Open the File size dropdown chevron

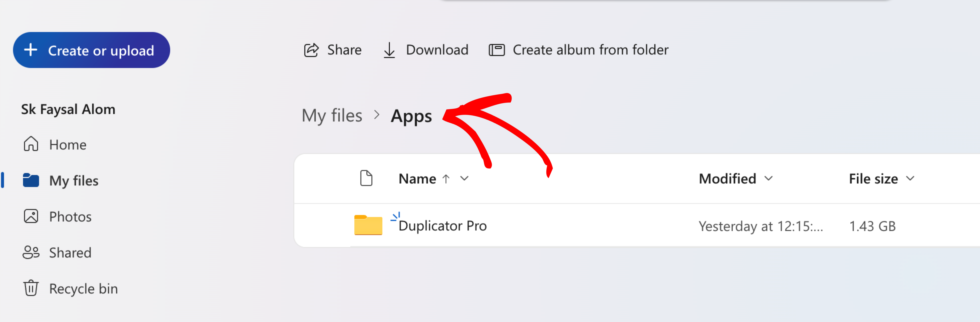(x=910, y=178)
